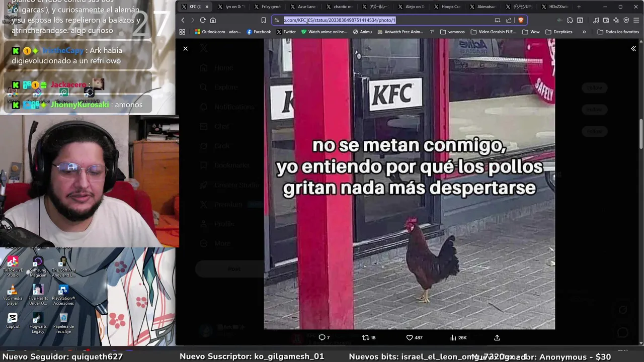This screenshot has width=644, height=362.
Task: Click chat username JhonnyKurosaki
Action: tap(79, 105)
